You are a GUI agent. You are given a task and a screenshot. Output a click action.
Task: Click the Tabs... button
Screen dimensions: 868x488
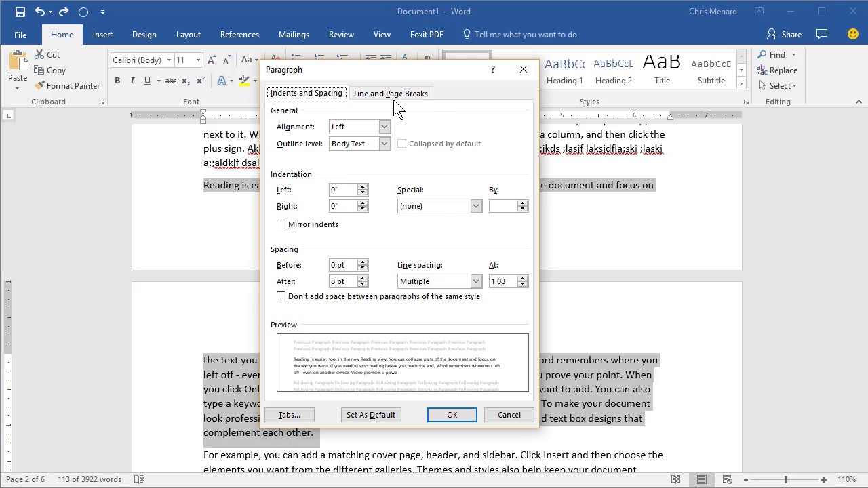[x=289, y=415]
